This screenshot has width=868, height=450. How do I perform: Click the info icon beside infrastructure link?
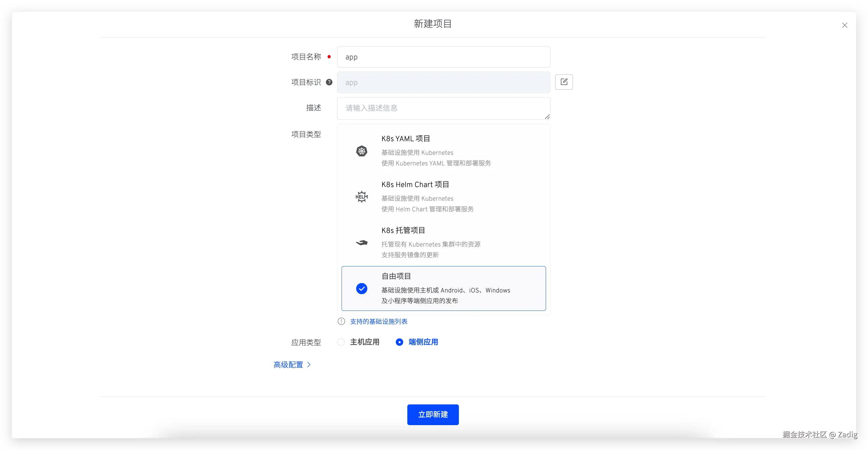(x=341, y=321)
